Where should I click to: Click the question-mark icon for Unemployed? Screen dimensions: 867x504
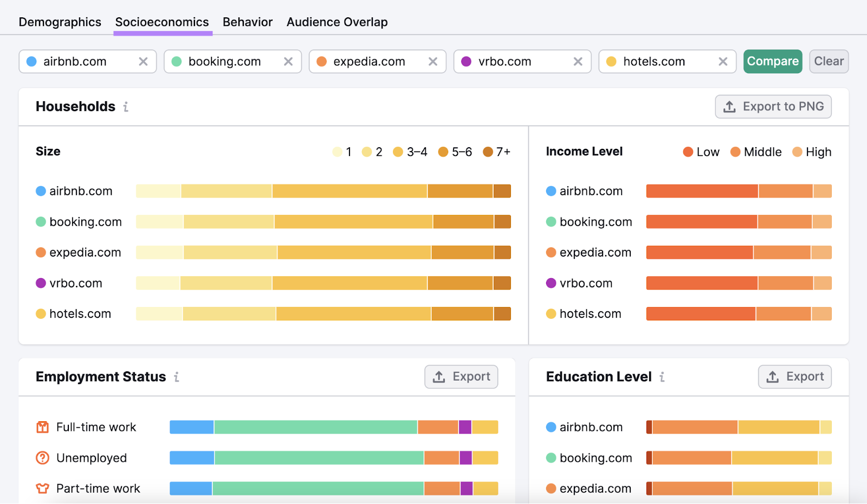click(x=42, y=457)
